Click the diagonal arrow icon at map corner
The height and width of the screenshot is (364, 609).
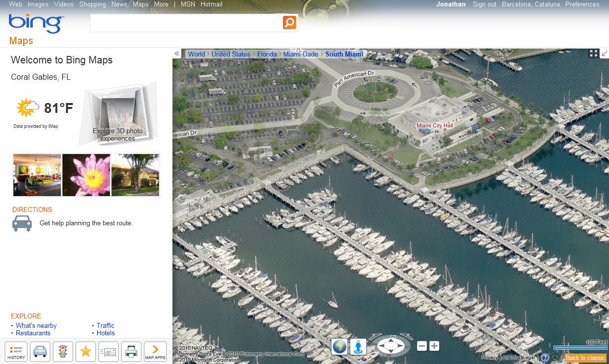coord(605,53)
